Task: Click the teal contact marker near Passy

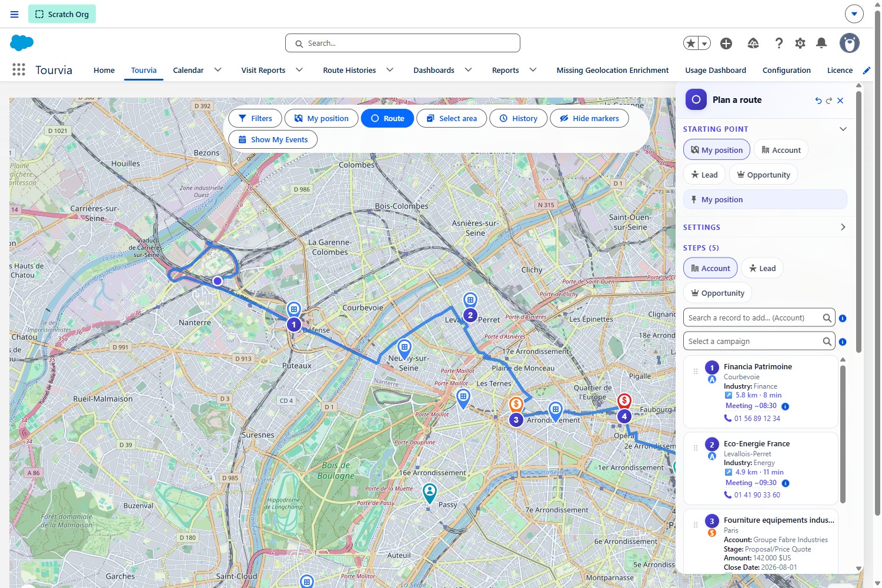Action: coord(430,493)
